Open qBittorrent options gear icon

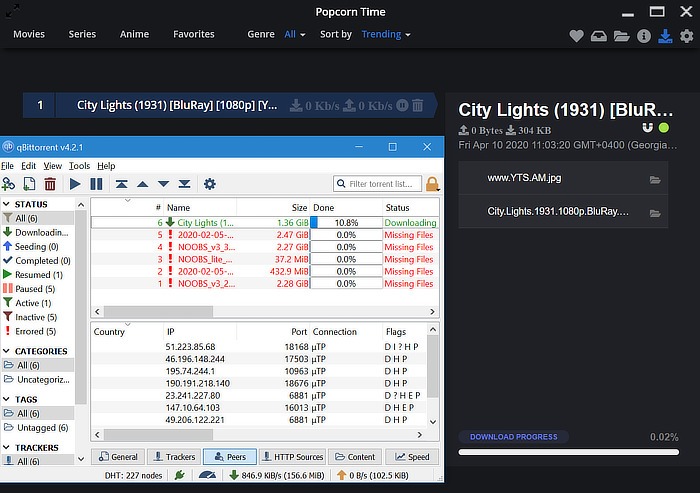[209, 184]
